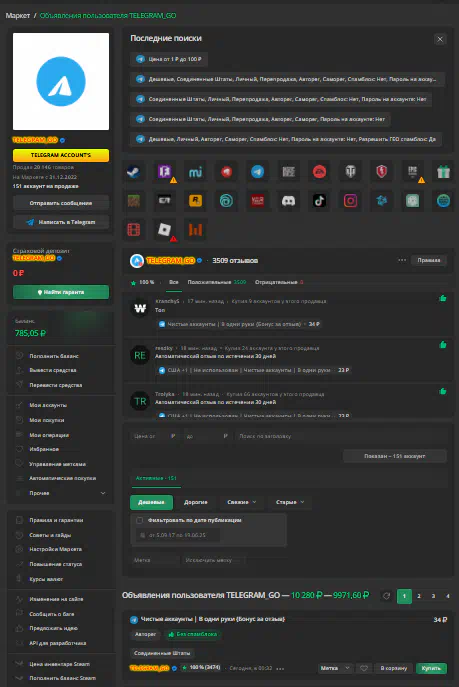Add listing to favorites with heart icon
The image size is (459, 687).
(x=364, y=668)
